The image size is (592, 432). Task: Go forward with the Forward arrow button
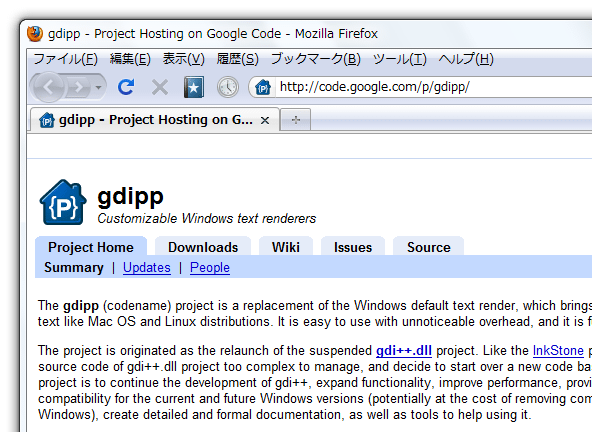point(79,88)
